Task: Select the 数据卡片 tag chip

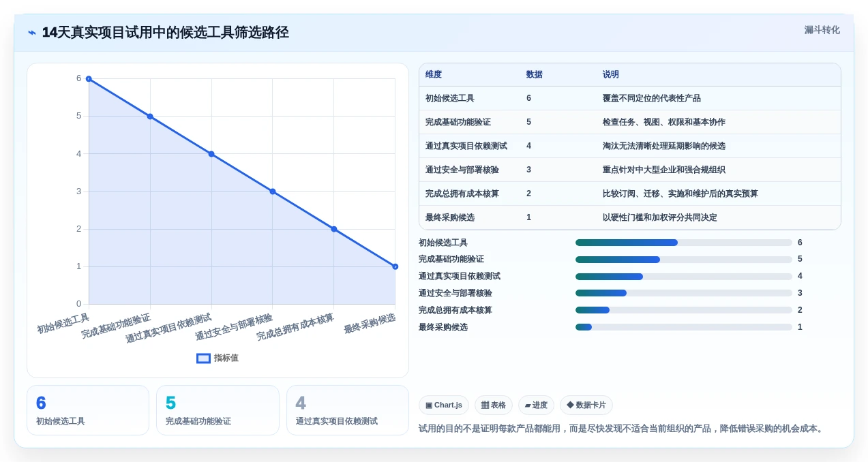Action: click(586, 405)
